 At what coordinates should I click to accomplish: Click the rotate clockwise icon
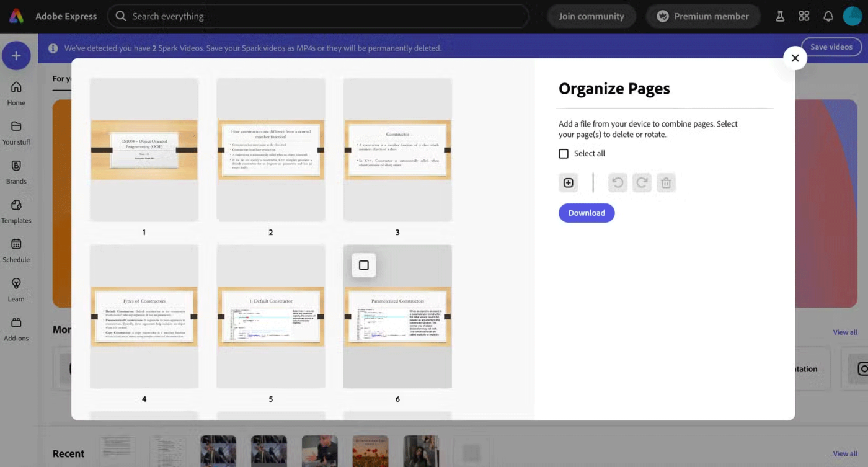point(642,183)
